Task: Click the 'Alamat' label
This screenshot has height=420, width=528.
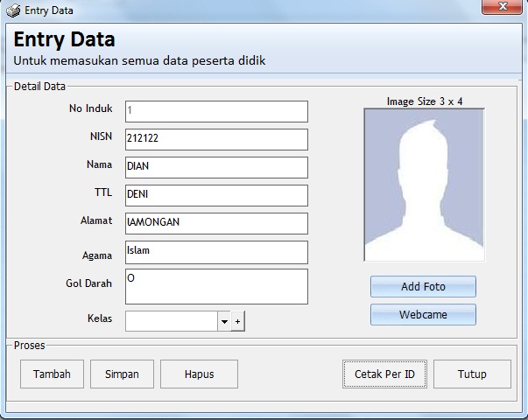Action: [96, 220]
